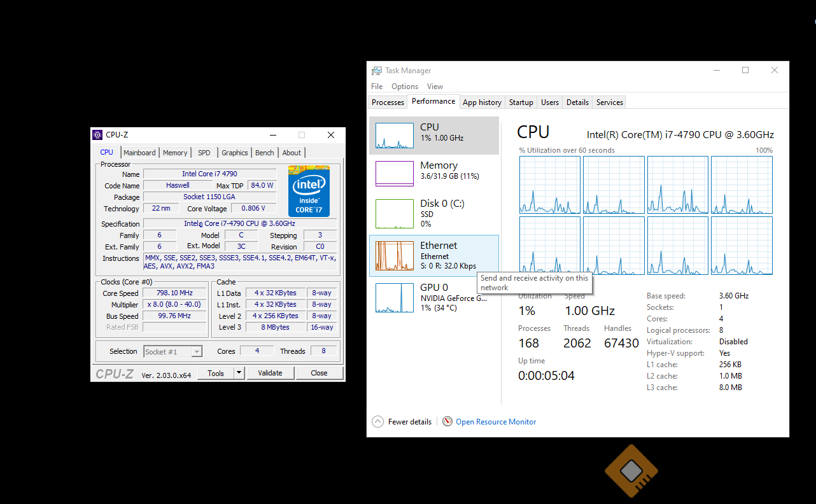Select the Disk 0 (C:) sidebar entry
The width and height of the screenshot is (816, 504).
[x=434, y=213]
